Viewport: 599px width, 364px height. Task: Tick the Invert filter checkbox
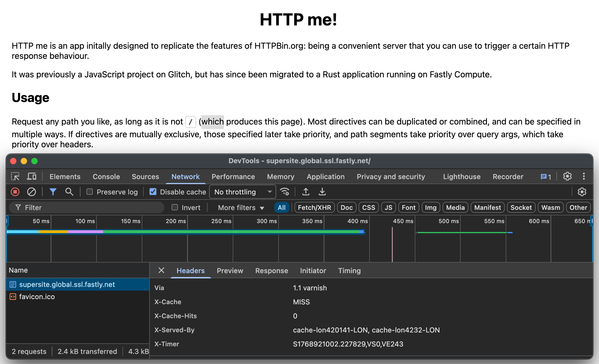(x=175, y=207)
